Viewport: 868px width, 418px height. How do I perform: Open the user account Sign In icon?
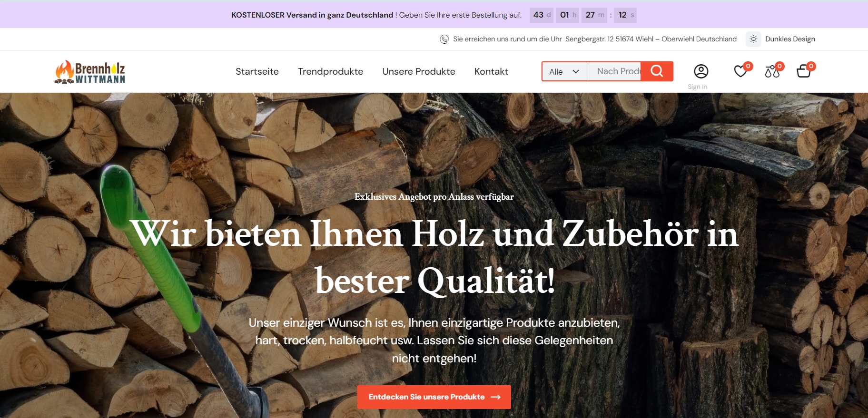click(701, 71)
